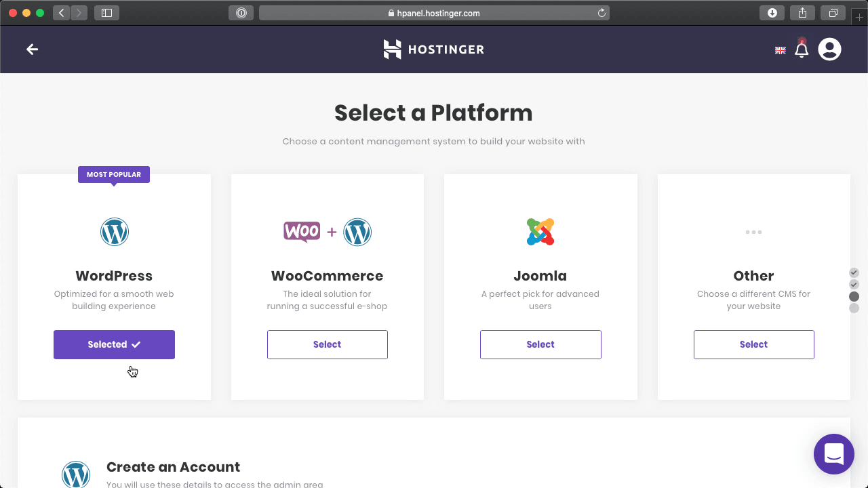Click 'The ideal solution for running' description
Screen dimensions: 868x488
coord(328,300)
